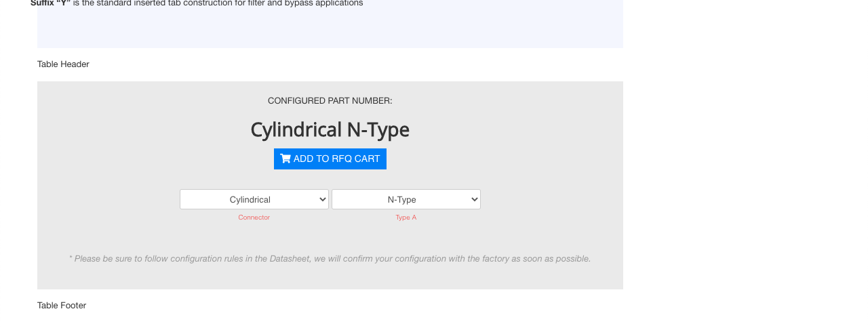Click the Suffix "Y" description line

[197, 3]
